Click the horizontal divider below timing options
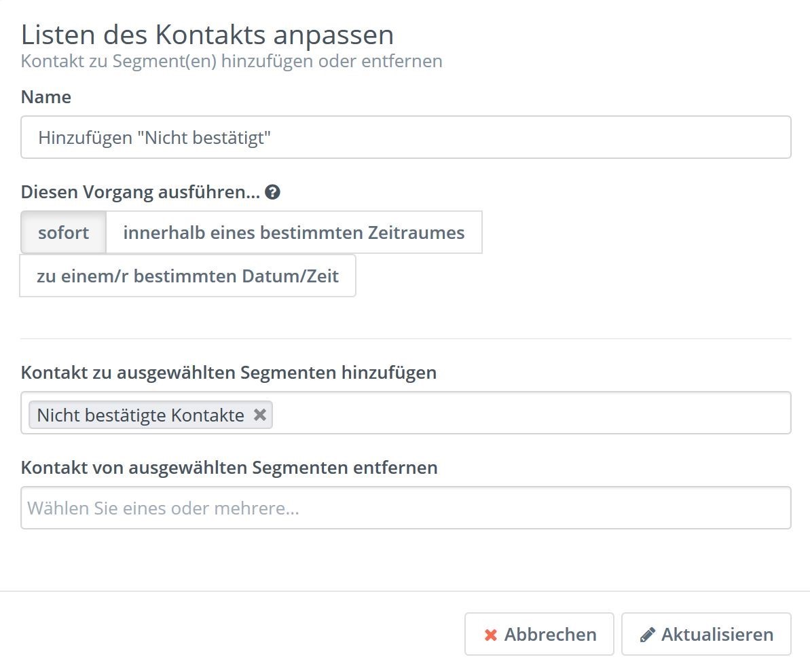This screenshot has height=672, width=810. click(x=405, y=338)
